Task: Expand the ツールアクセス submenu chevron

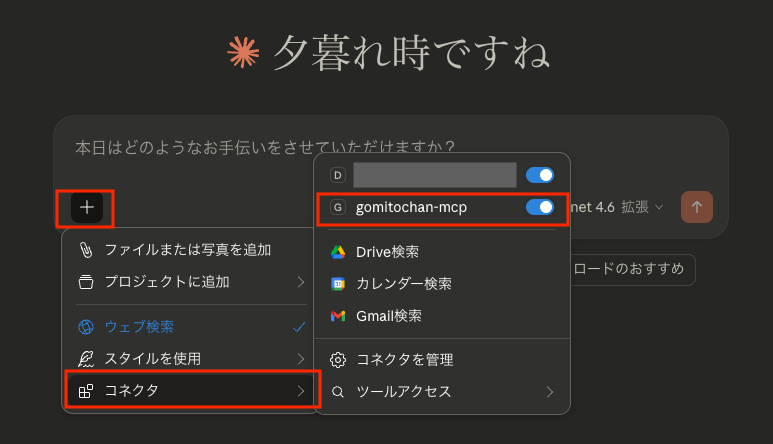Action: pyautogui.click(x=550, y=392)
